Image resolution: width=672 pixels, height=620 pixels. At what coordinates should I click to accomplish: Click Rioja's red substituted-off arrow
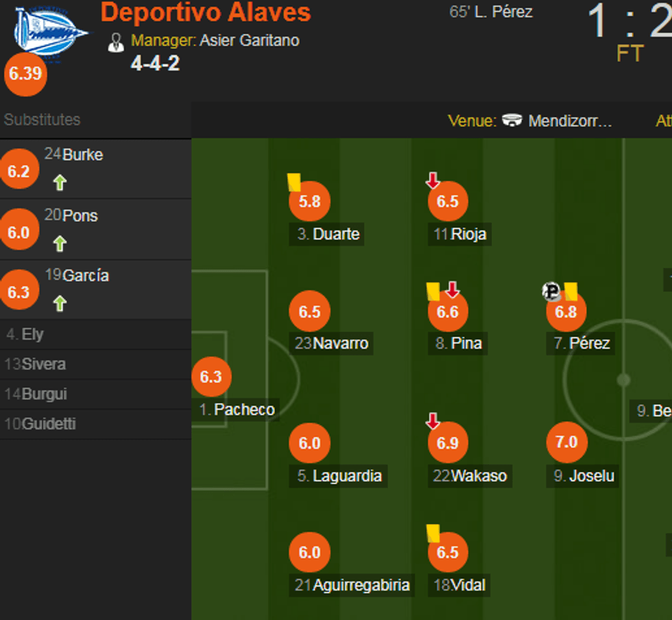pyautogui.click(x=433, y=180)
